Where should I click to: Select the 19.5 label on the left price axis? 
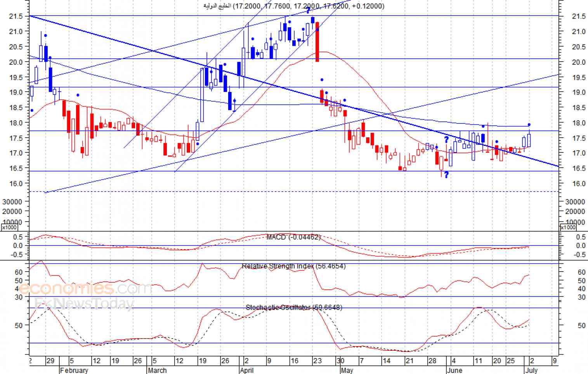16,77
